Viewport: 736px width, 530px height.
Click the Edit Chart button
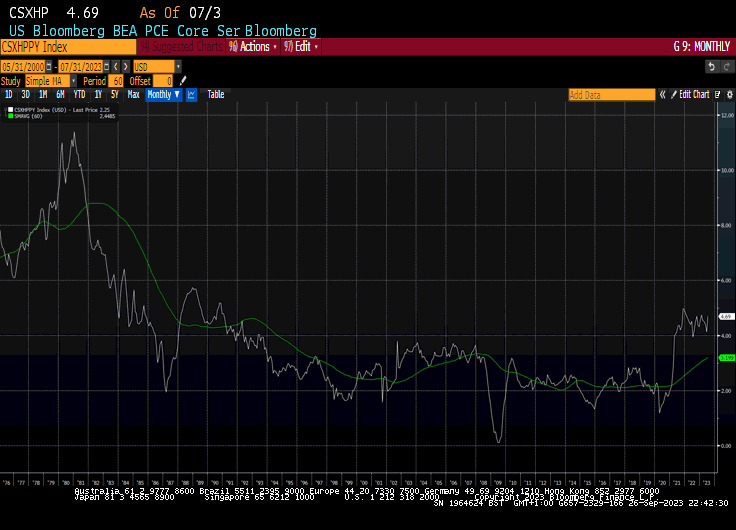[695, 94]
